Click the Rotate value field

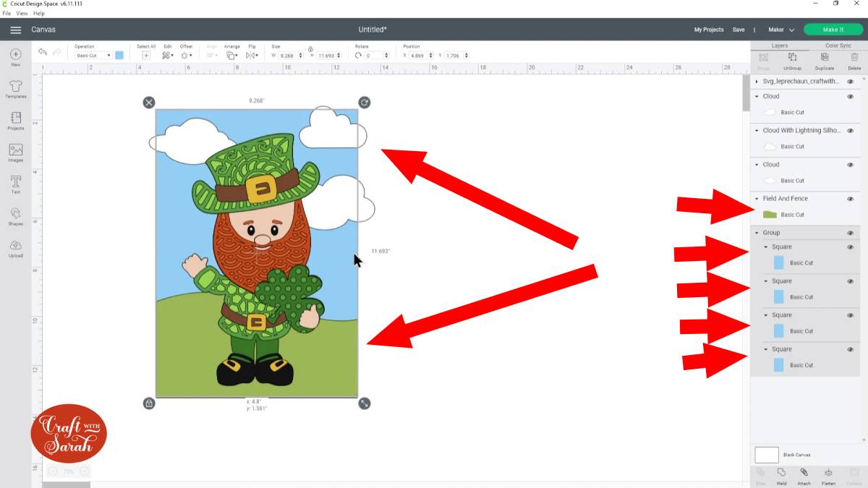(x=377, y=56)
